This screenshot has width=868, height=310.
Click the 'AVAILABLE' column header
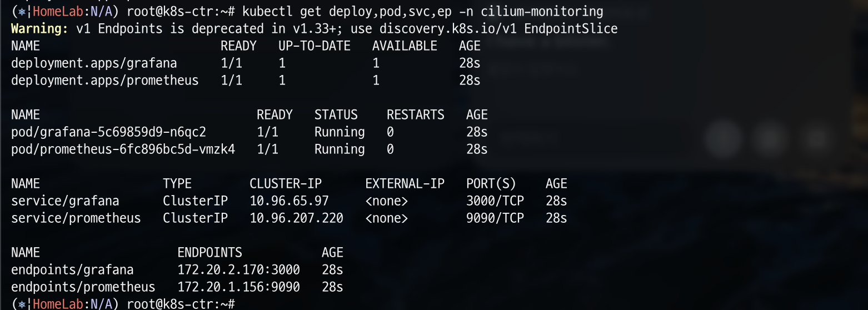point(405,46)
